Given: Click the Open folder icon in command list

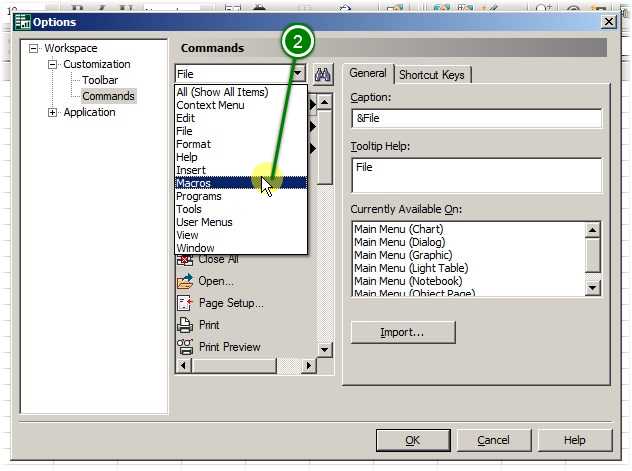Looking at the screenshot, I should click(x=185, y=281).
